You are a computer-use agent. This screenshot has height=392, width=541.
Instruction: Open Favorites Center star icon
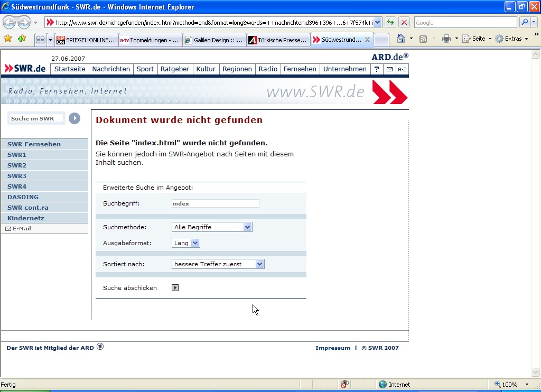tap(7, 39)
